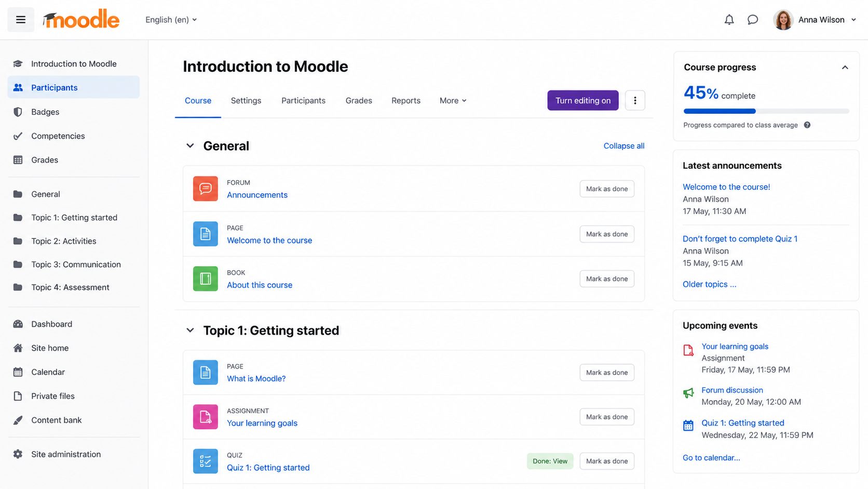
Task: Open the three-dot course actions menu
Action: pos(635,100)
